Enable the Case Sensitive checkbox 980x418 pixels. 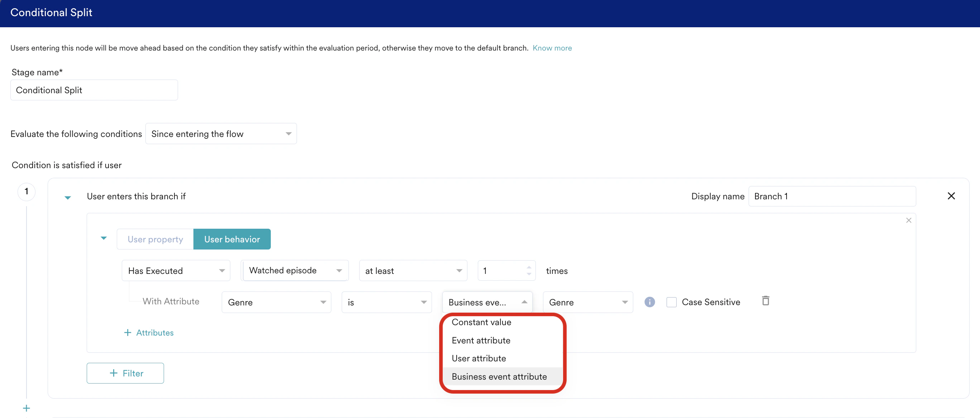[x=671, y=302]
